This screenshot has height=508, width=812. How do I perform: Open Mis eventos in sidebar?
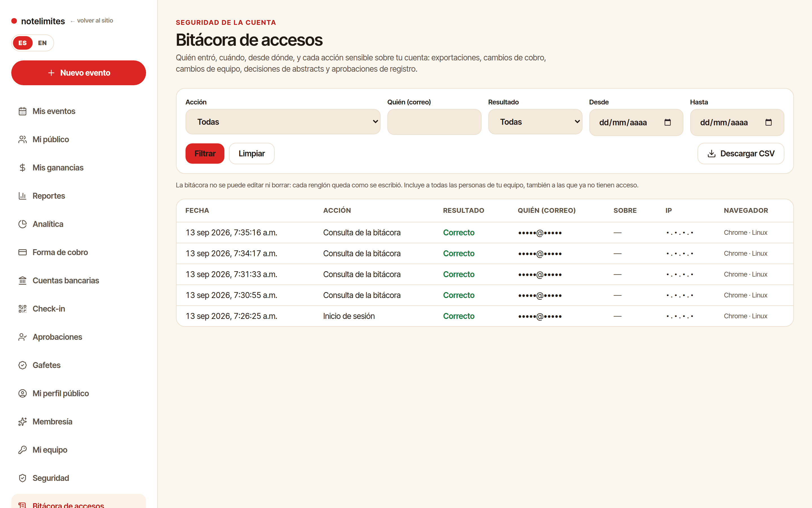pos(78,111)
